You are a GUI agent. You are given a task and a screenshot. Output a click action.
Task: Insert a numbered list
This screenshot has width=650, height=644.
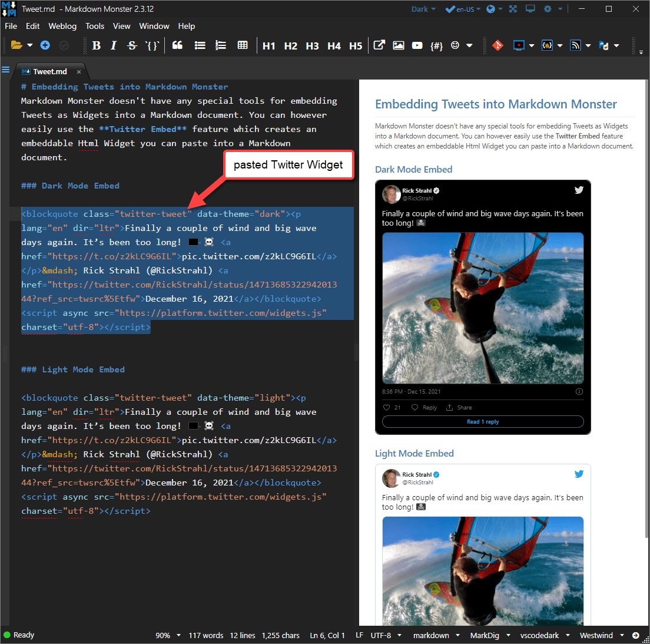[x=221, y=45]
